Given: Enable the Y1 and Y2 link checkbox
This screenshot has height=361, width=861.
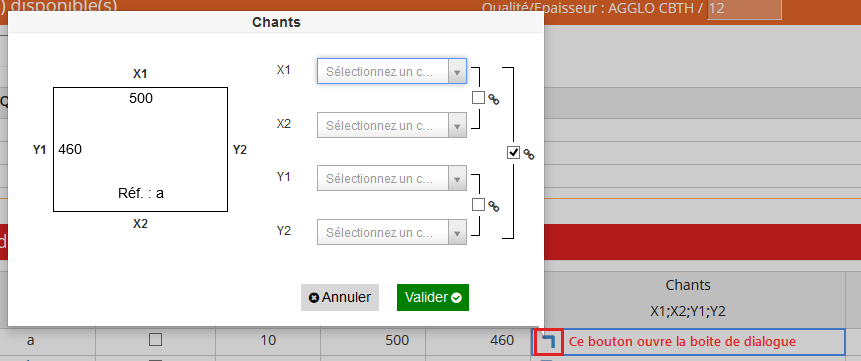Looking at the screenshot, I should (x=479, y=205).
